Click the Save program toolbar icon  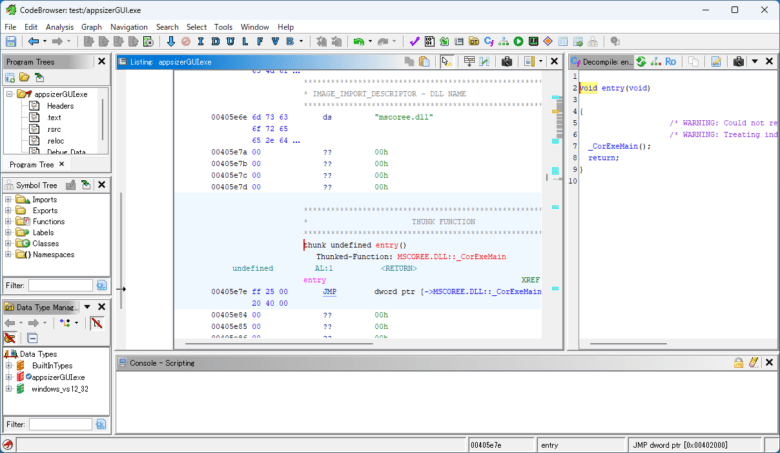point(10,42)
